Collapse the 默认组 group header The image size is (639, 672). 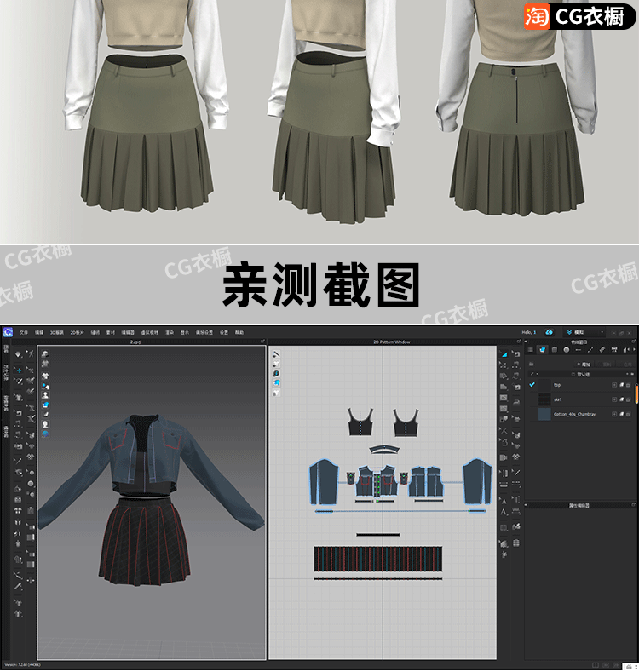tap(583, 373)
